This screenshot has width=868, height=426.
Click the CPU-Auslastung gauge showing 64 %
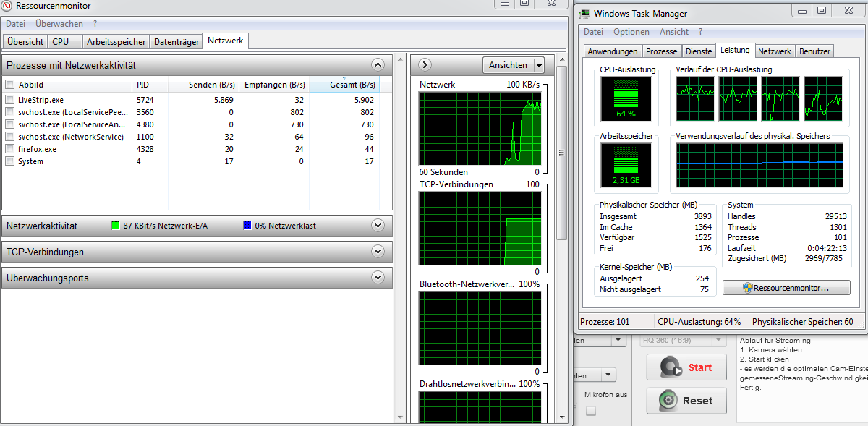coord(626,99)
